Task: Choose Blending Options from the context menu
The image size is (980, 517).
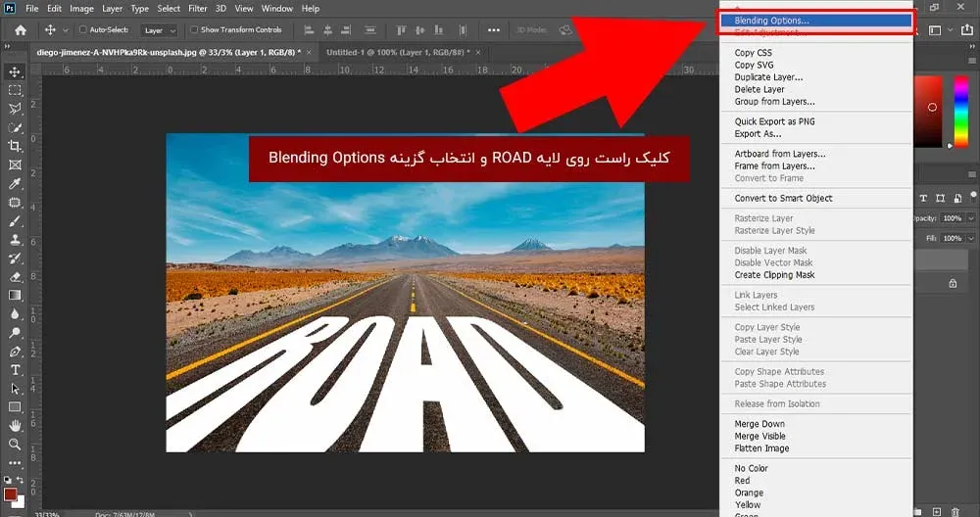Action: [815, 21]
